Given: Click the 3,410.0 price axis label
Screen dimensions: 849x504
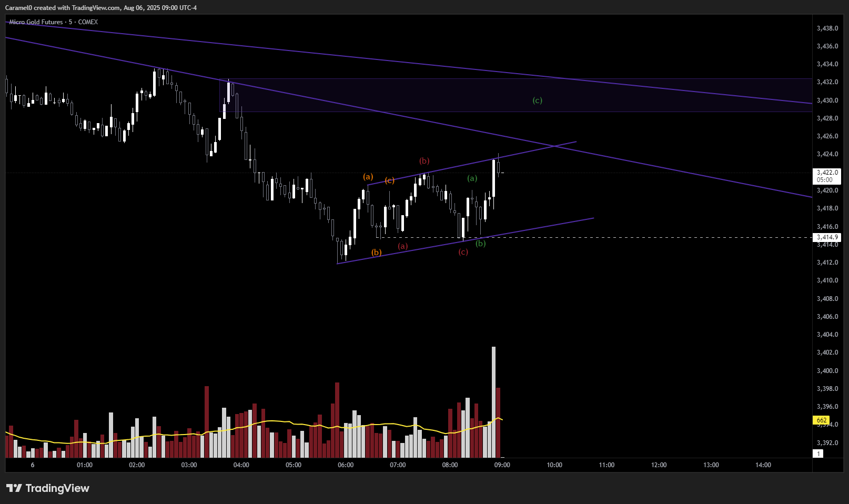Looking at the screenshot, I should 827,280.
